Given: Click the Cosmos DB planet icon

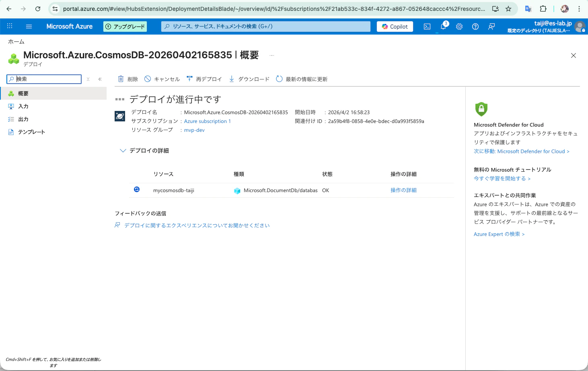Looking at the screenshot, I should point(120,116).
